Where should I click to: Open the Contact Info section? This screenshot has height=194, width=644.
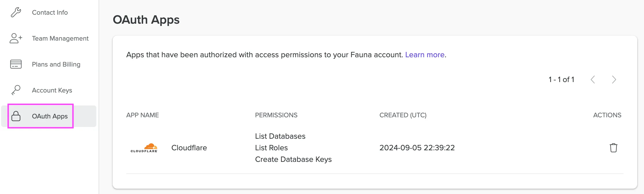50,12
